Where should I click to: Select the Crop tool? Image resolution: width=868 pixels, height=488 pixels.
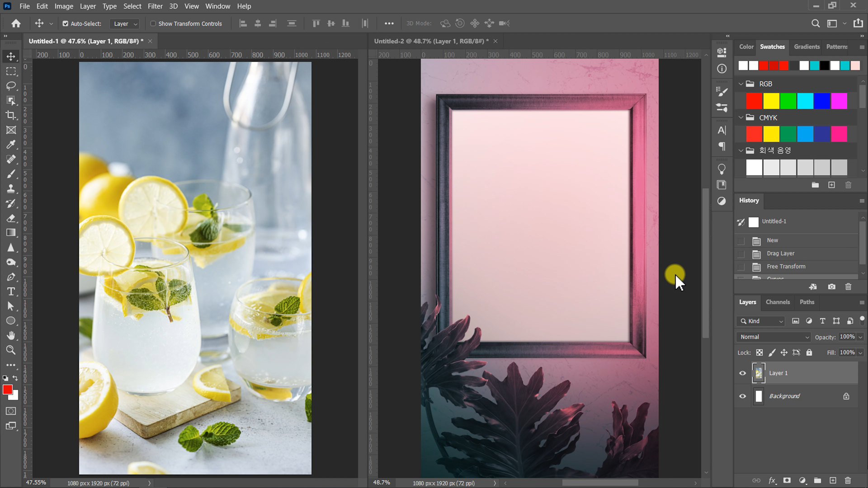(x=11, y=115)
